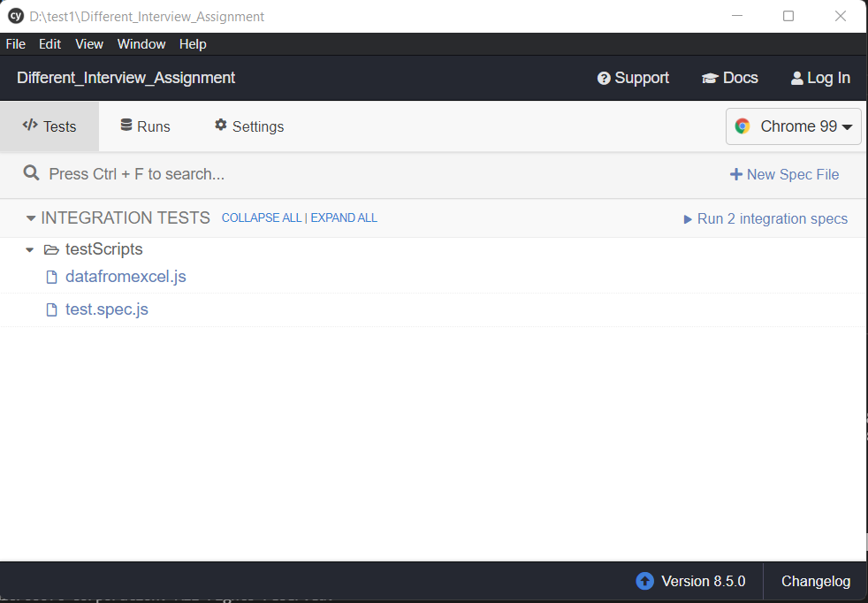Collapse the testScripts folder arrow
Screen dimensions: 868x603
coord(30,249)
